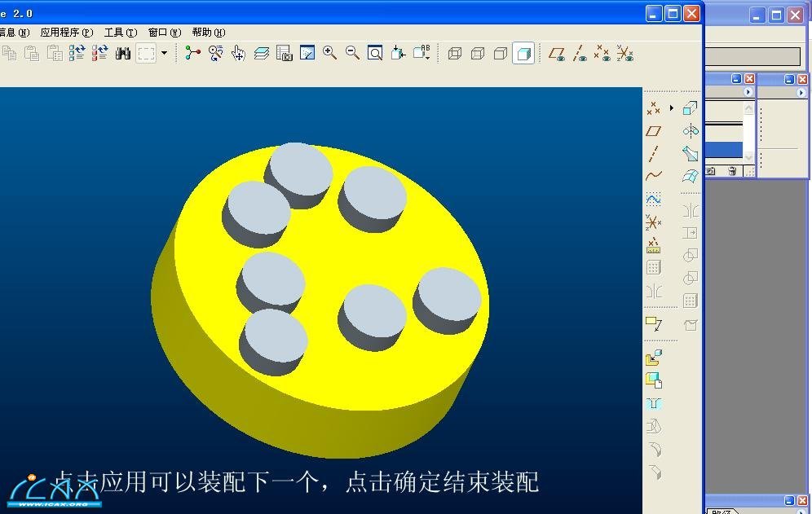Screen dimensions: 812x514
Task: Open the selection box dropdown arrow
Action: click(x=164, y=54)
